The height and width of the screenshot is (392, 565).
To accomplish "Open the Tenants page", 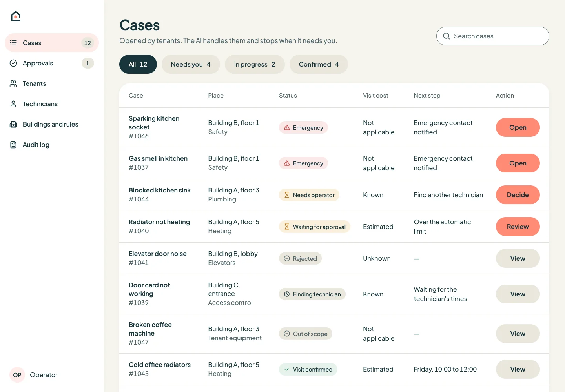I will [x=52, y=83].
